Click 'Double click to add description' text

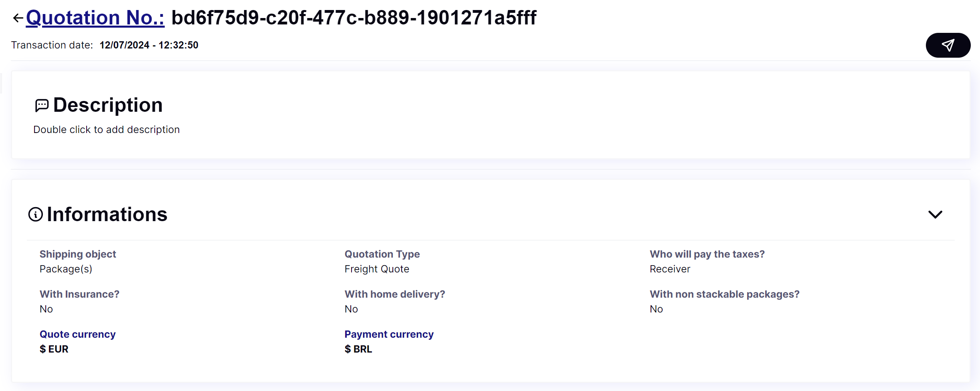coord(107,129)
